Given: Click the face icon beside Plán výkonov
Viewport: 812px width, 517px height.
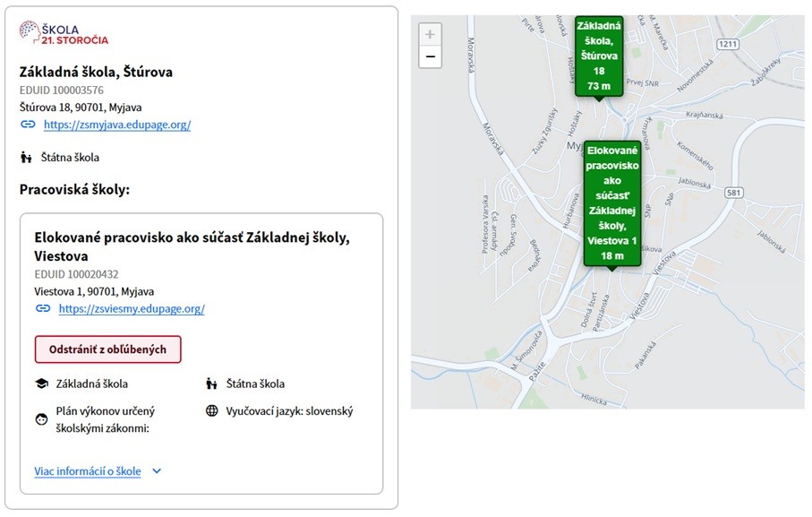Looking at the screenshot, I should 41,419.
